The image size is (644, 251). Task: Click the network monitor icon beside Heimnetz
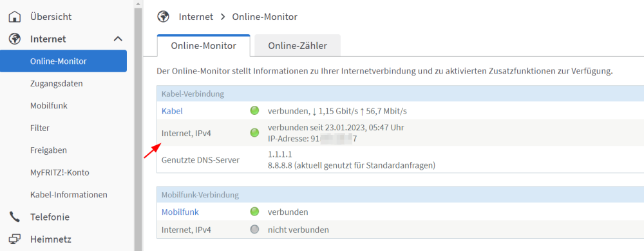(15, 239)
